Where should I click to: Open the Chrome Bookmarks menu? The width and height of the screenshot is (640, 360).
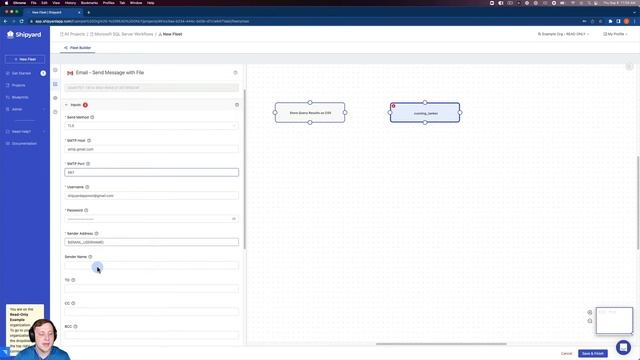[x=89, y=3]
